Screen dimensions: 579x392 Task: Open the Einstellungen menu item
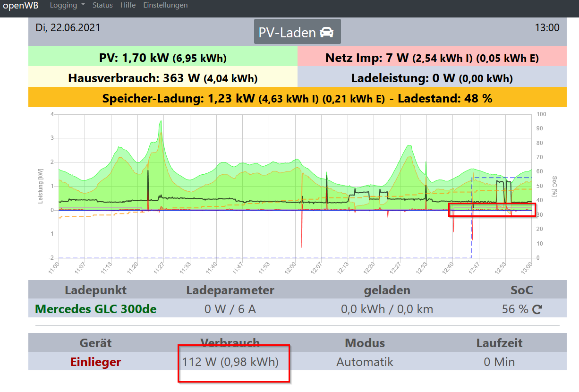tap(165, 5)
